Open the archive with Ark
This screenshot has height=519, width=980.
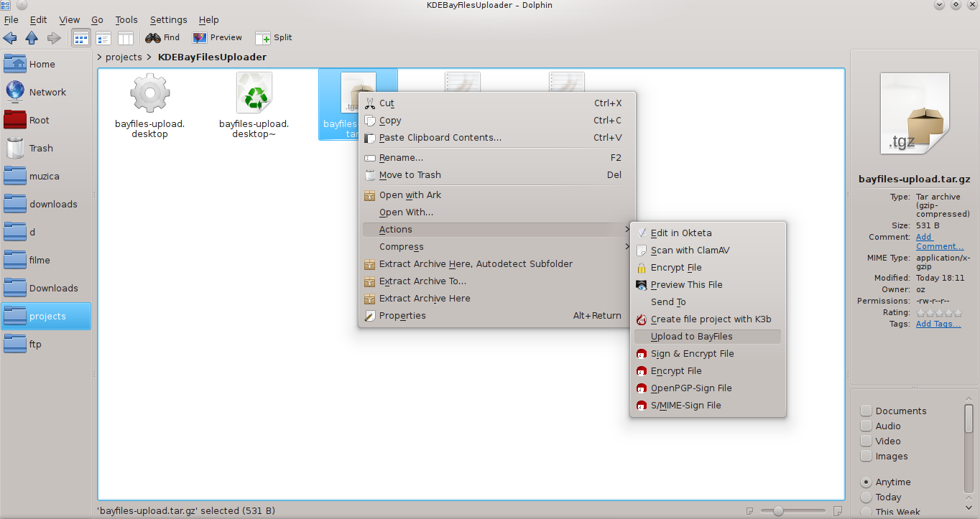(x=496, y=195)
